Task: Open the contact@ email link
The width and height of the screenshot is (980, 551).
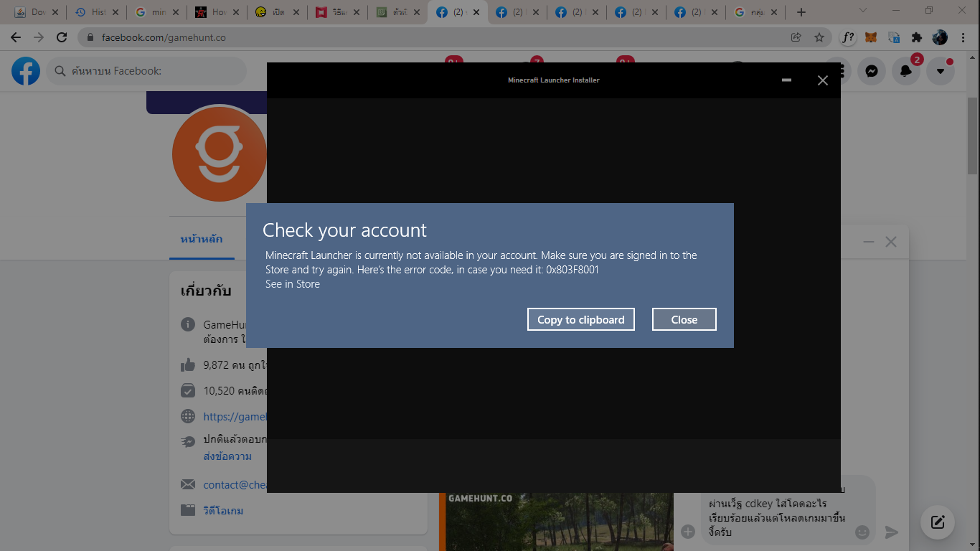Action: pos(235,485)
